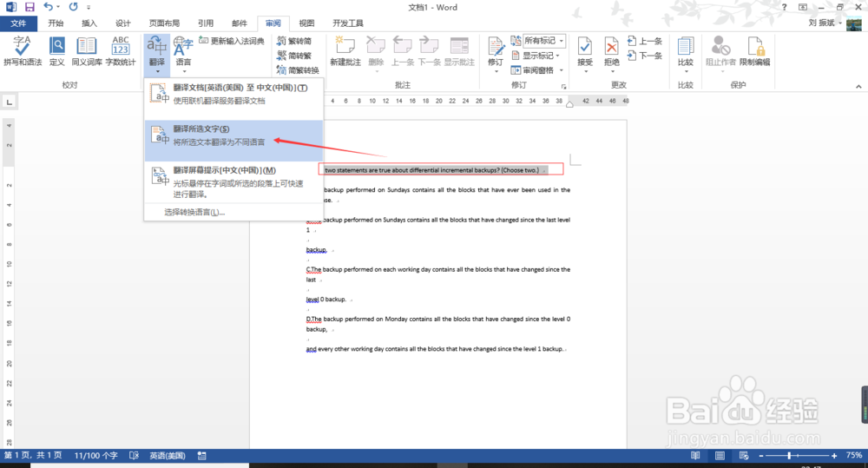Switch to the Page Layout (页面布局) tab
Image resolution: width=868 pixels, height=468 pixels.
(x=164, y=23)
